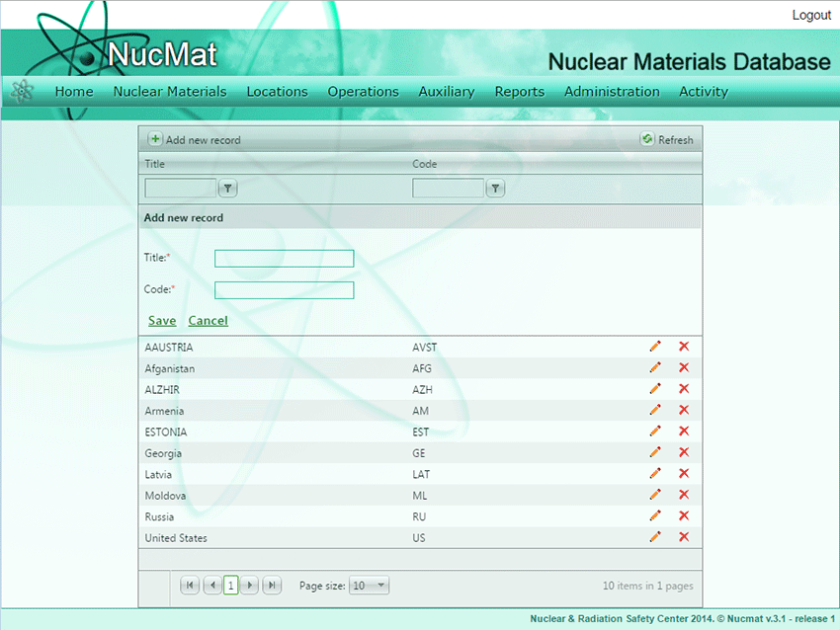Click the pencil icon for Georgia row
Viewport: 840px width, 630px height.
tap(655, 453)
